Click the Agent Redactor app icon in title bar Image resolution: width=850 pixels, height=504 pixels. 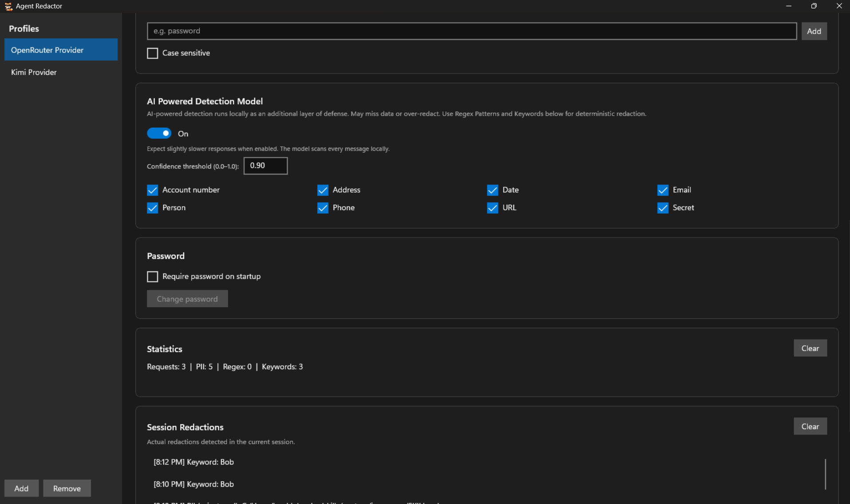8,6
